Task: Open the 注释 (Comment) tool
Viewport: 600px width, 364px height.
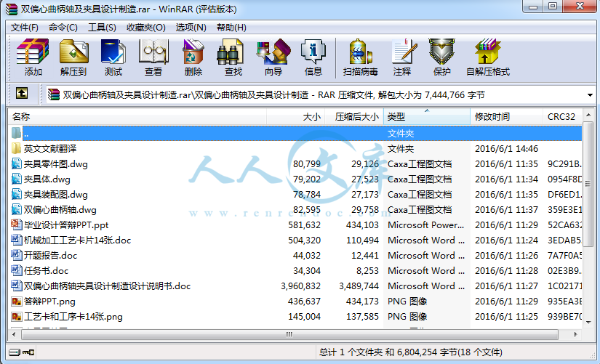Action: 403,57
